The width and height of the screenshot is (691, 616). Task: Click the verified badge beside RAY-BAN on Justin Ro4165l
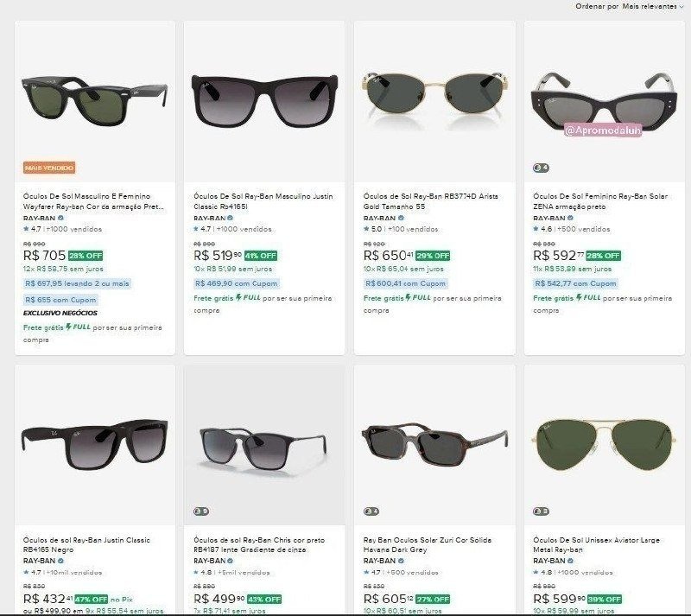coord(230,218)
